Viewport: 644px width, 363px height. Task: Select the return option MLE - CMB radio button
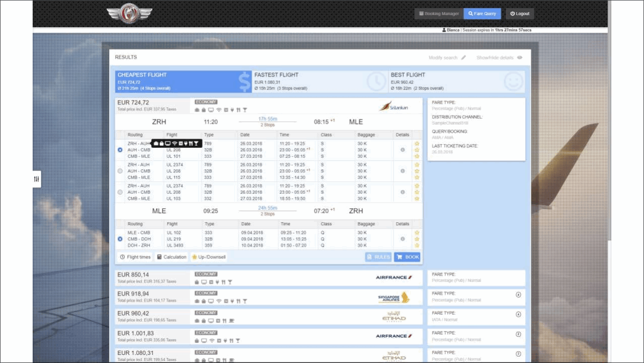(120, 239)
